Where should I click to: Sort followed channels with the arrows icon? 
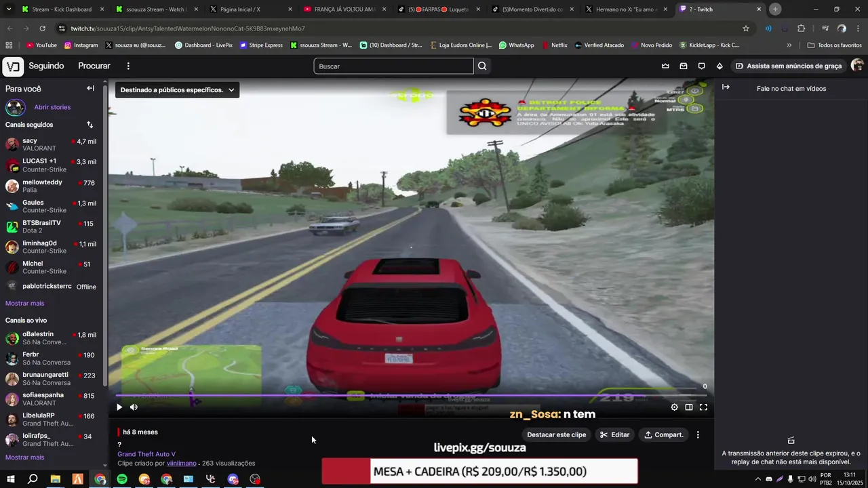tap(90, 125)
